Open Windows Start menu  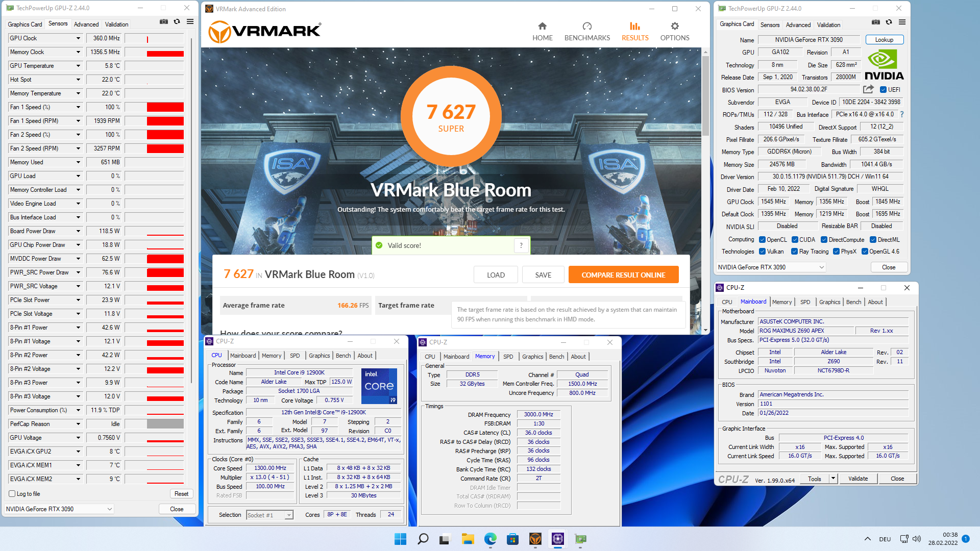[401, 539]
